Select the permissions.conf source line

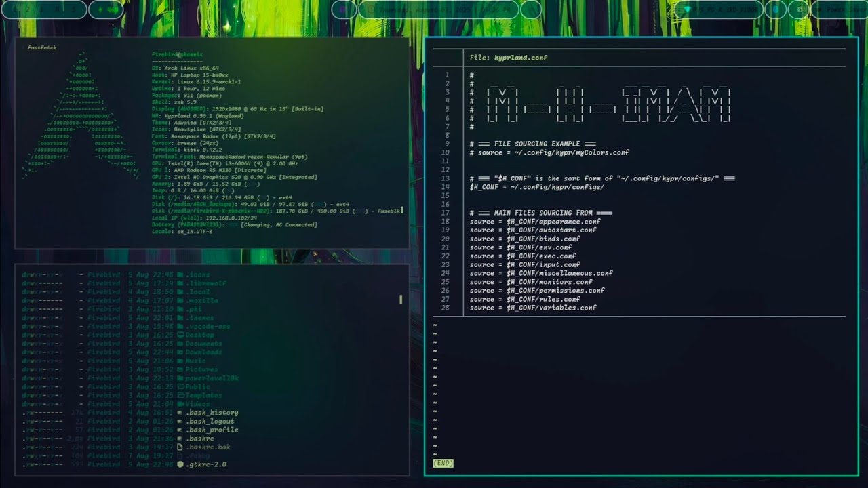pyautogui.click(x=537, y=291)
